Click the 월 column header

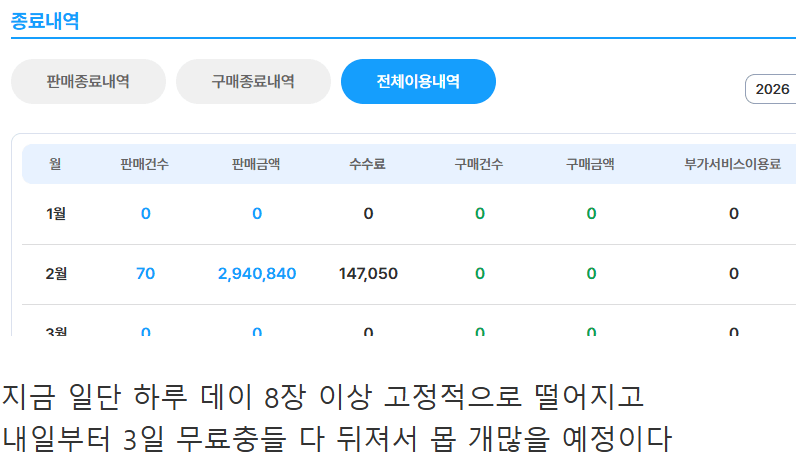click(x=55, y=164)
